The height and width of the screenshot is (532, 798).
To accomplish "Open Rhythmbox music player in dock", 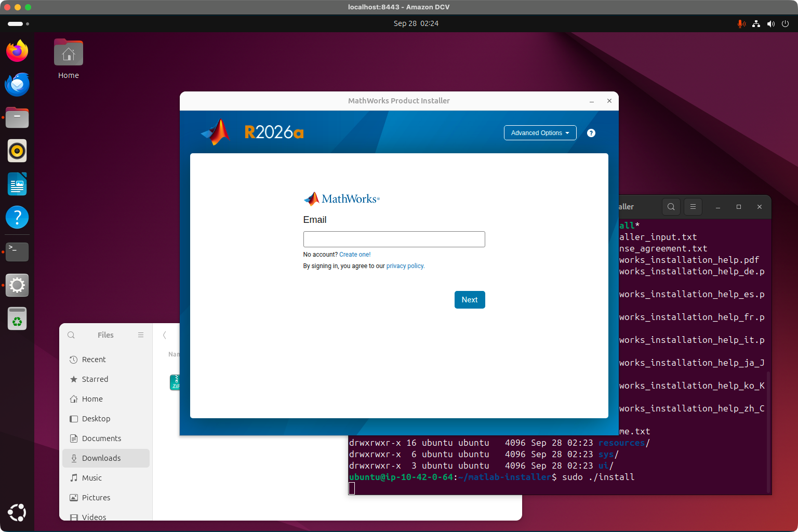I will point(17,151).
